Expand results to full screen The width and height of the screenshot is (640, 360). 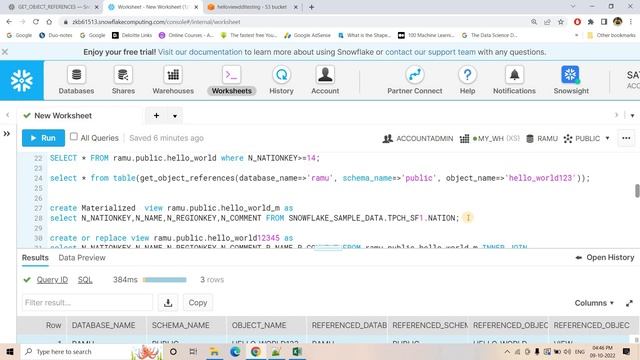coord(629,303)
